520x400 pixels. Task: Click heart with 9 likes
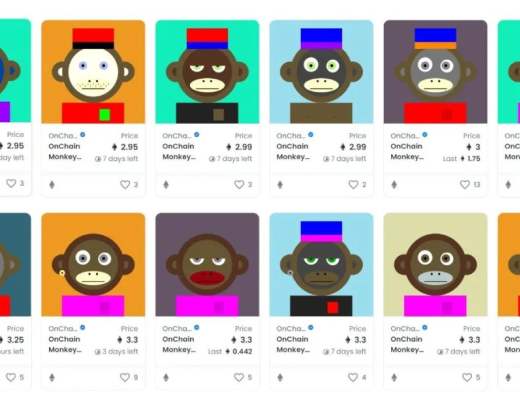coord(125,377)
